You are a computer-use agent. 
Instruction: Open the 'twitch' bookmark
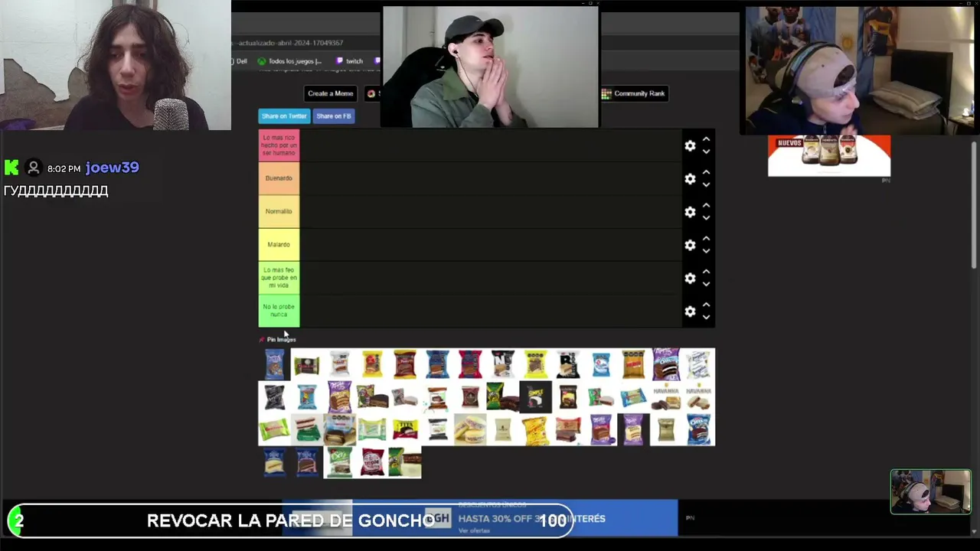(348, 61)
